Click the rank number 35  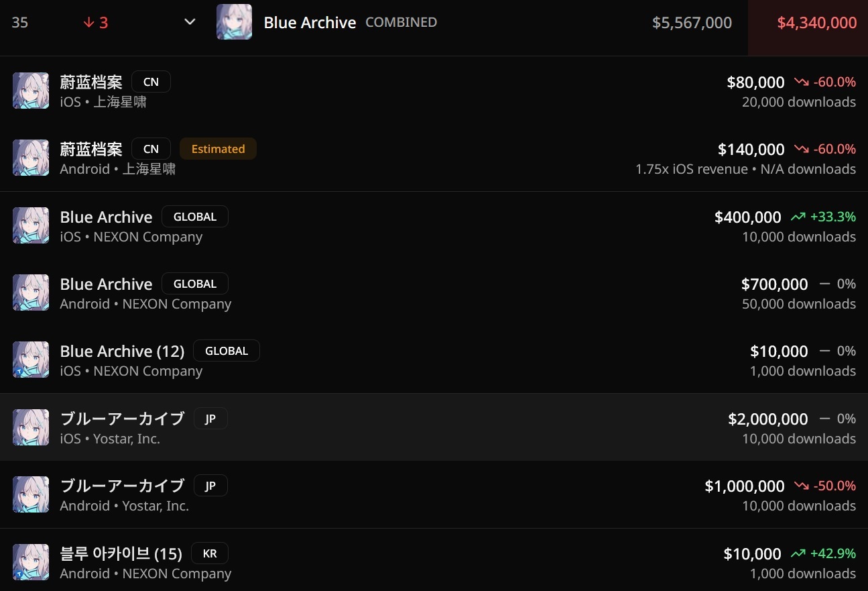tap(20, 23)
